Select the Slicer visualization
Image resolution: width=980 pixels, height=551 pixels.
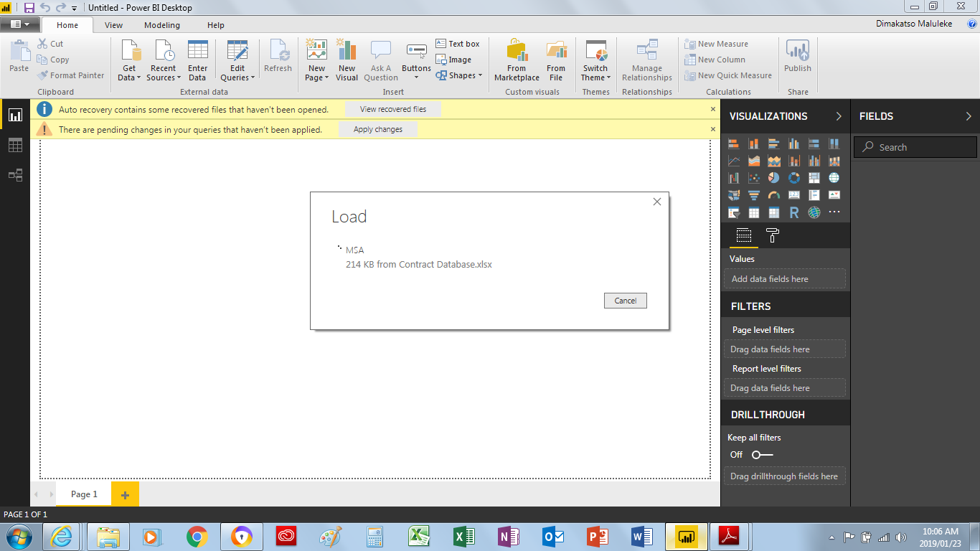click(733, 212)
